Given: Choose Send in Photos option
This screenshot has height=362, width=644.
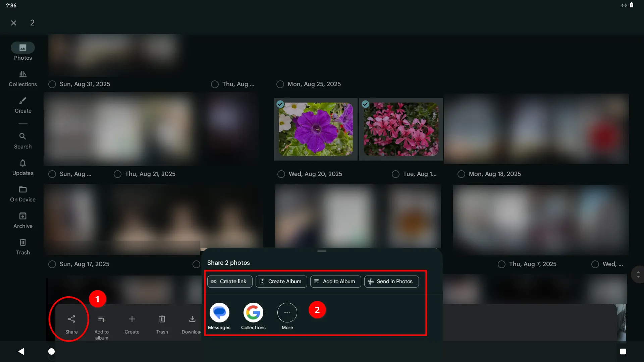Looking at the screenshot, I should [x=391, y=281].
